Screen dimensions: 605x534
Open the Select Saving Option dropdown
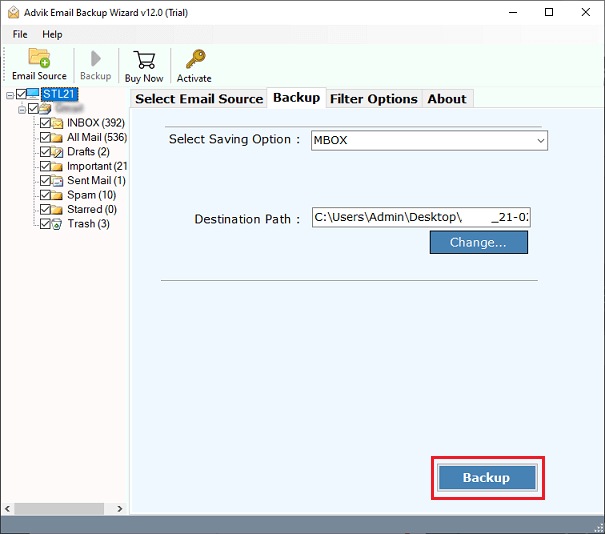(429, 140)
